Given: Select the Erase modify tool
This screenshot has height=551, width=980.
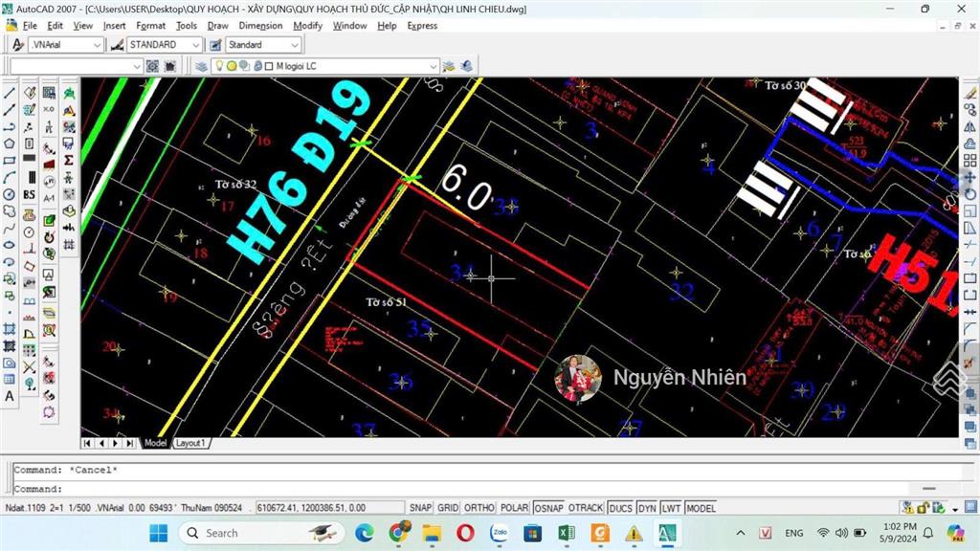Looking at the screenshot, I should click(x=970, y=93).
